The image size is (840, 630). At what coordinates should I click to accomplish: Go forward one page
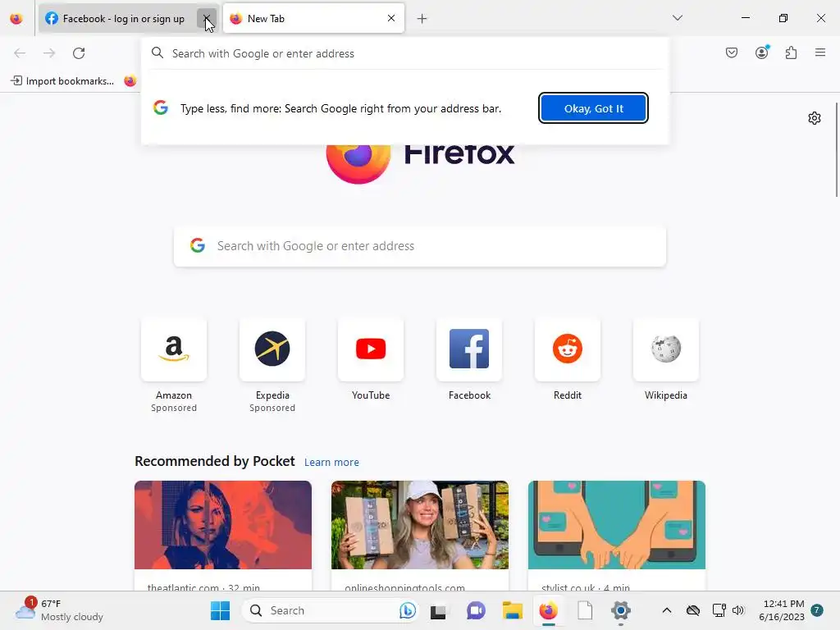pyautogui.click(x=49, y=53)
